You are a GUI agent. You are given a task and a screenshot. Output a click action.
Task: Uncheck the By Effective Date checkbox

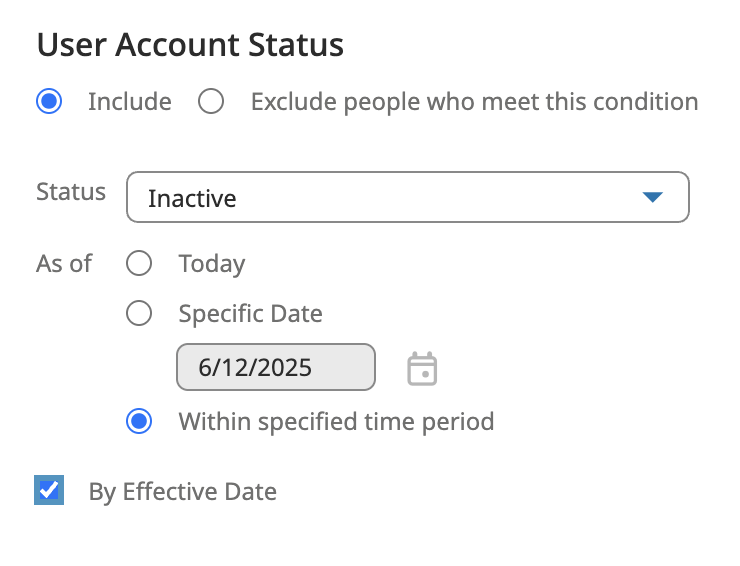coord(49,491)
